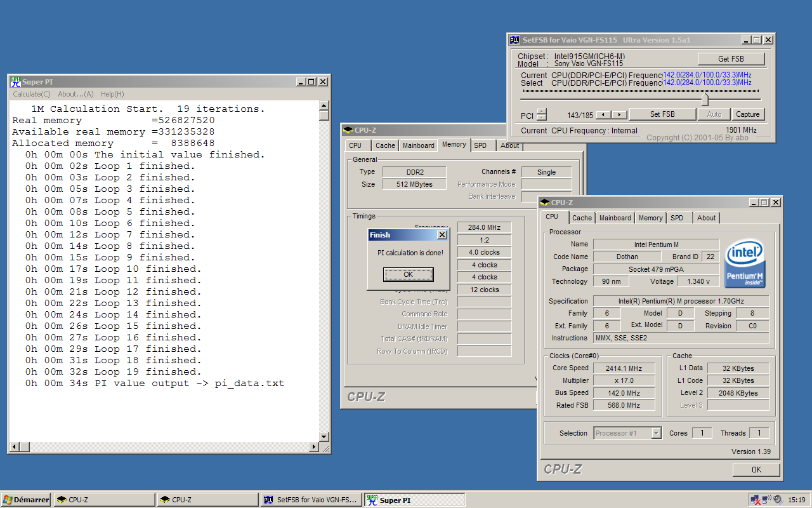812x508 pixels.
Task: Select Cache tab in the Memory CPU-Z window
Action: 385,145
